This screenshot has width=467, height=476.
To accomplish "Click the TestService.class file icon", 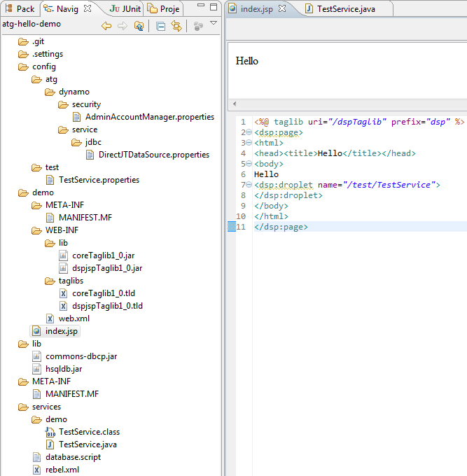I will 50,432.
